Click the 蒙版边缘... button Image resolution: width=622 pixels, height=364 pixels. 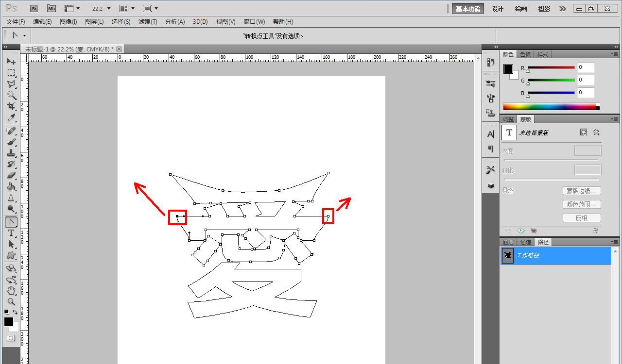(582, 191)
